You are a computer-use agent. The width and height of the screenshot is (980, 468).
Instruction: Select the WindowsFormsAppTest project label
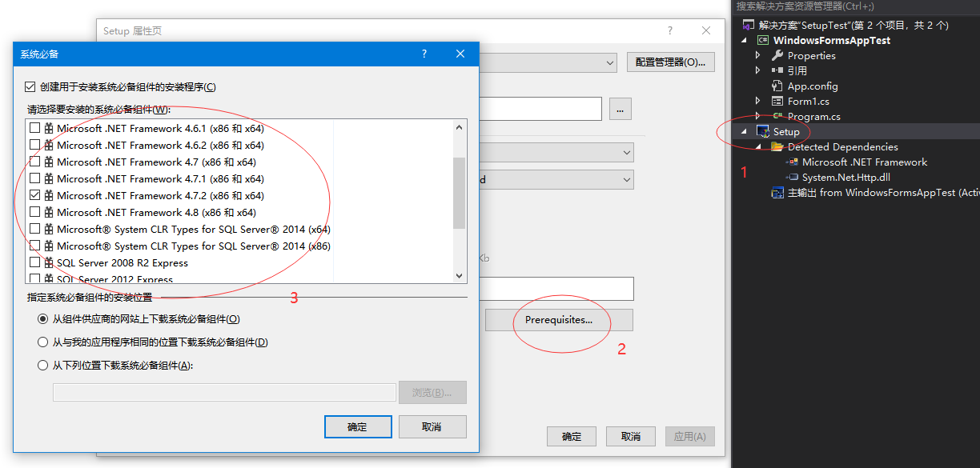(832, 40)
